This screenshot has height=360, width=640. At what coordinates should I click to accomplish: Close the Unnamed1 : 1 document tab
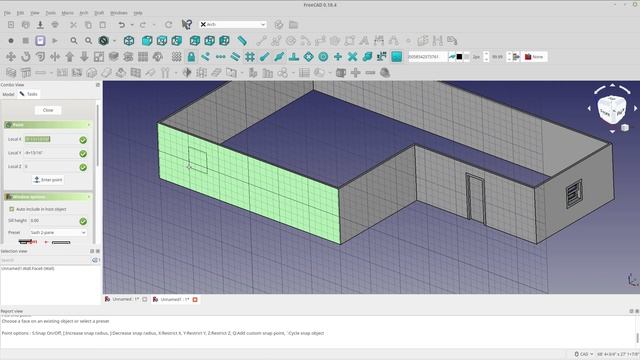195,300
